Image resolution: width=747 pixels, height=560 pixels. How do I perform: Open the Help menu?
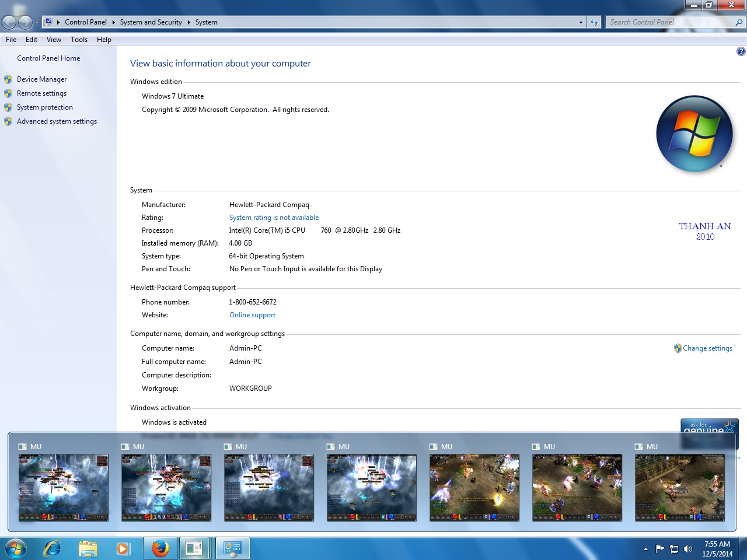[x=104, y=40]
